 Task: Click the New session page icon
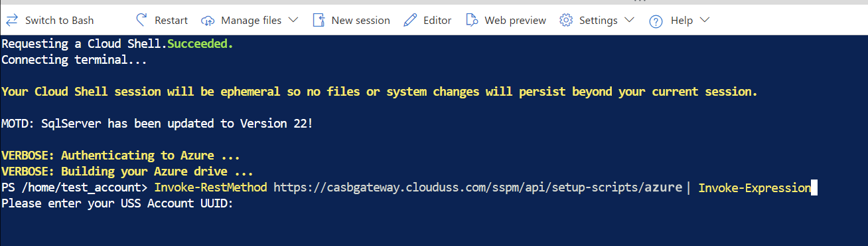[x=319, y=20]
